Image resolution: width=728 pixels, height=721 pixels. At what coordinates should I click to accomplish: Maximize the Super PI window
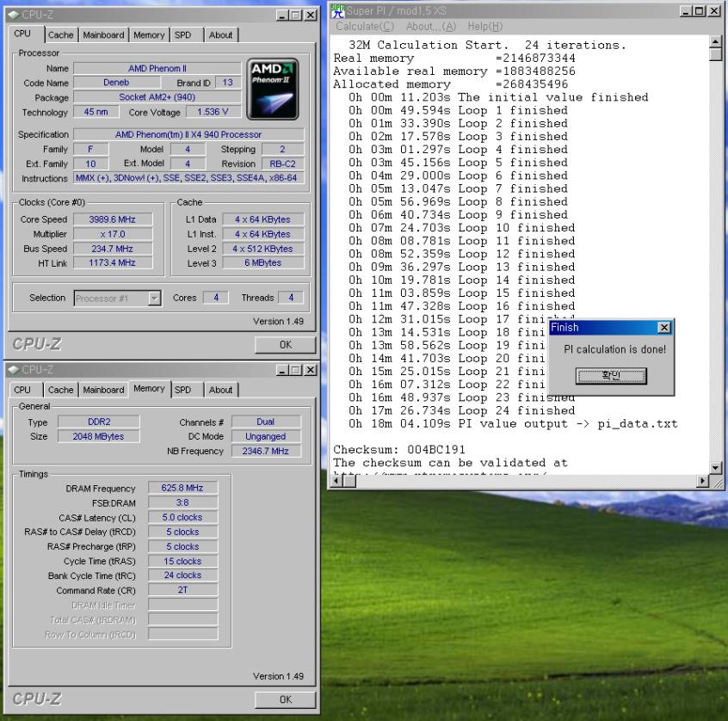click(700, 10)
